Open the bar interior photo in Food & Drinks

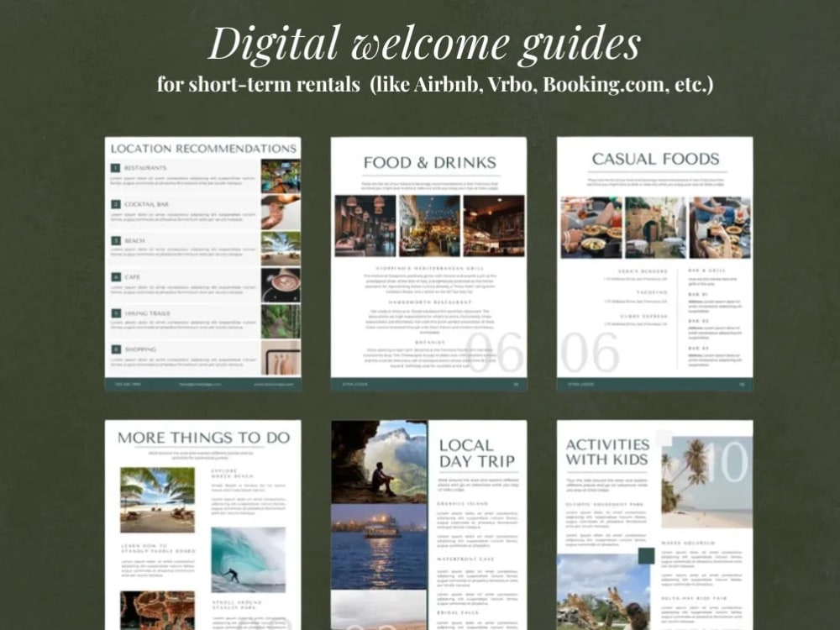[x=494, y=226]
